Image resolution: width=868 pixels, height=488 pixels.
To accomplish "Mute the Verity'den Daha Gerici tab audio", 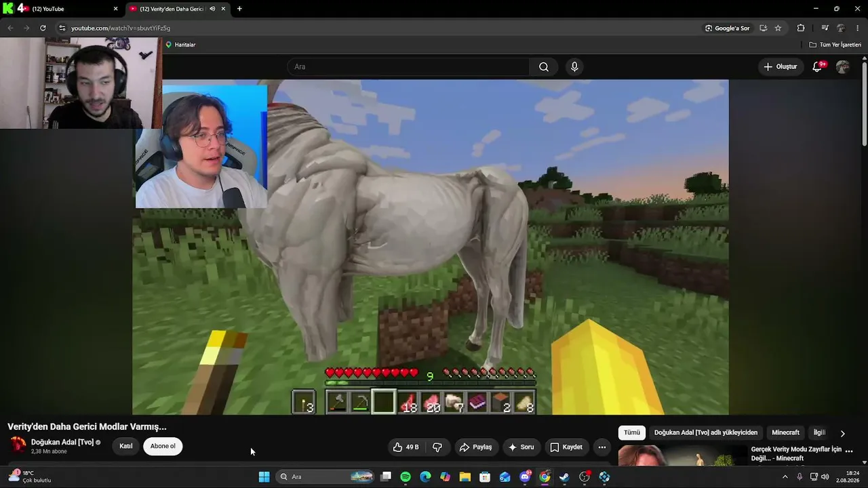I will tap(212, 9).
